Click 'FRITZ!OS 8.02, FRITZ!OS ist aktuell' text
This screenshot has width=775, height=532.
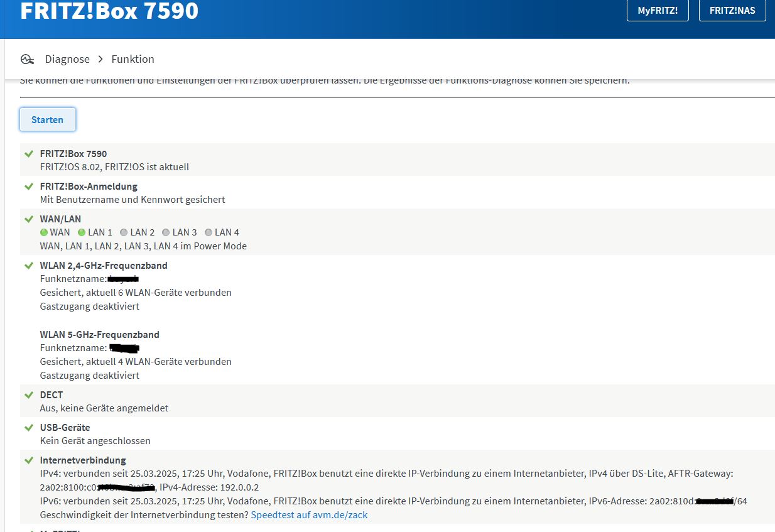pos(114,167)
